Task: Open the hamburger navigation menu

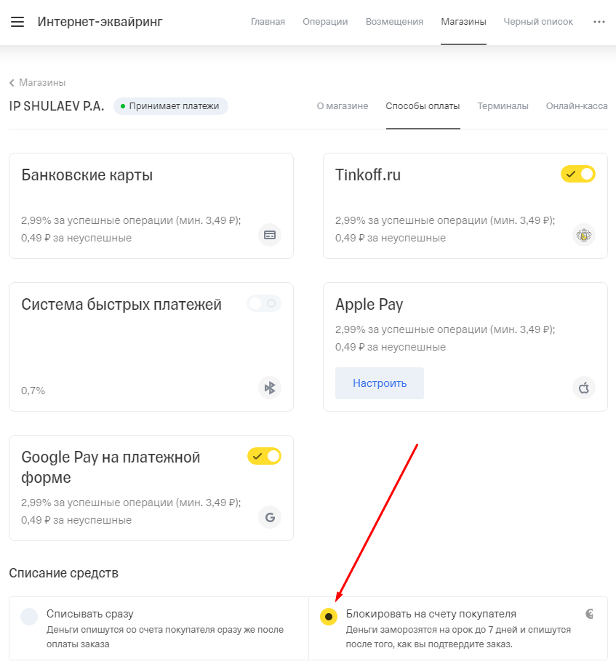Action: point(17,22)
